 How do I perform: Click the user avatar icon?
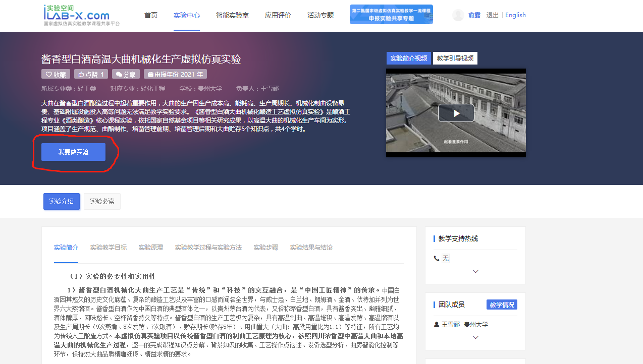click(458, 15)
